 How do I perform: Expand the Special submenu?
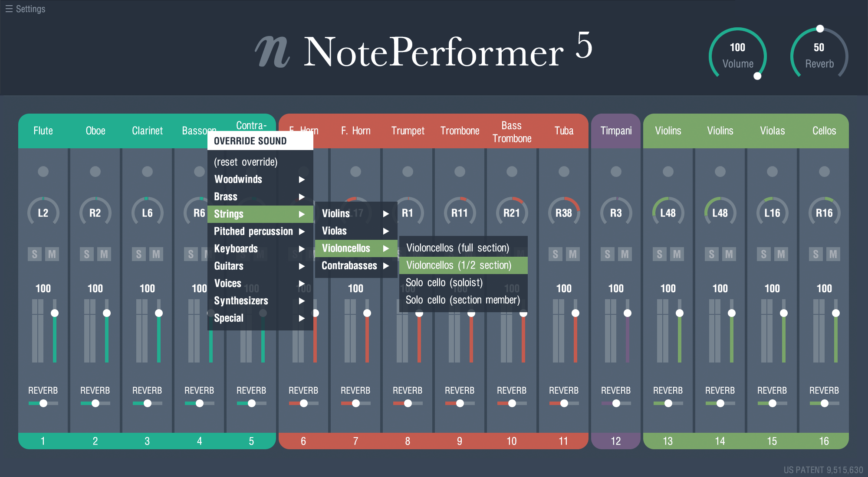point(260,318)
